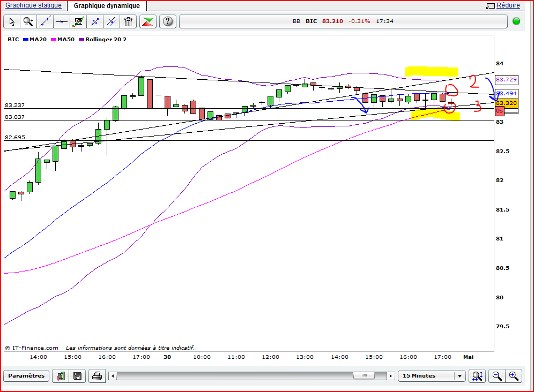The width and height of the screenshot is (534, 392).
Task: Click the red 0s countdown tag
Action: (500, 111)
